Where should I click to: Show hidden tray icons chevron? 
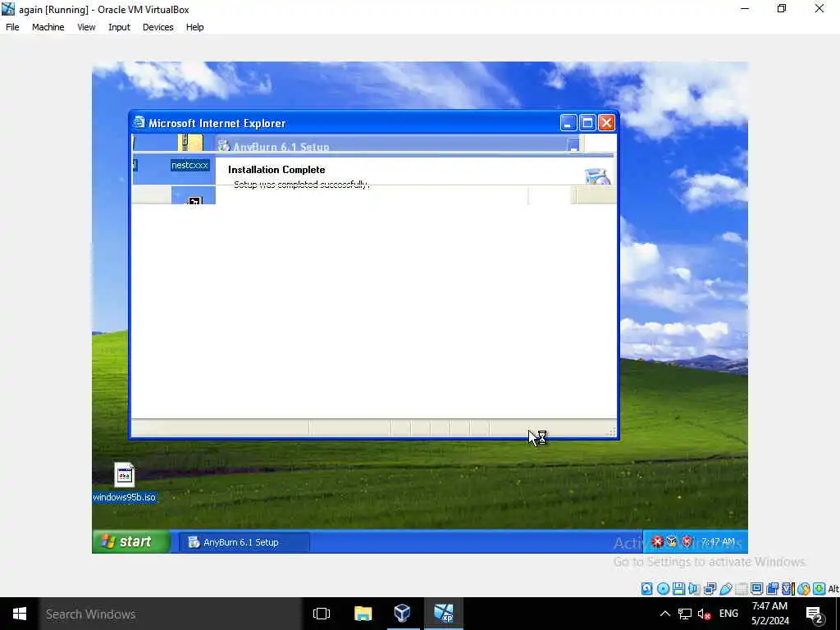click(664, 614)
